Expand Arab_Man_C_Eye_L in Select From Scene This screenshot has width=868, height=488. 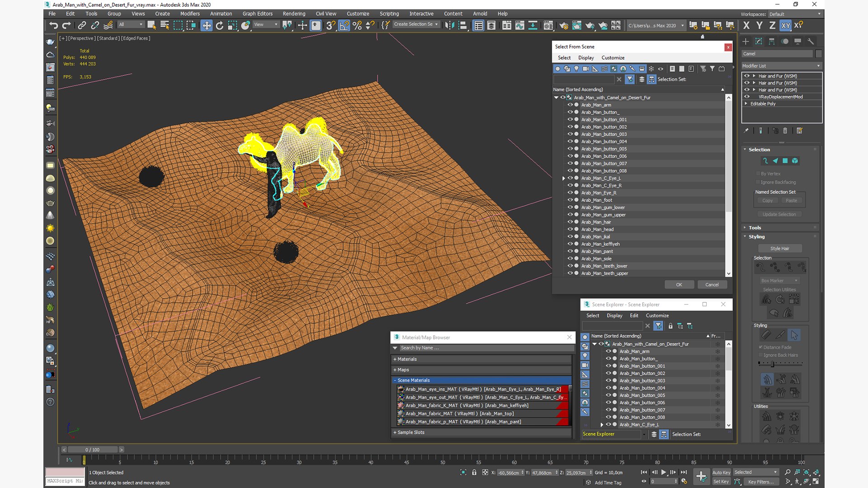point(564,178)
